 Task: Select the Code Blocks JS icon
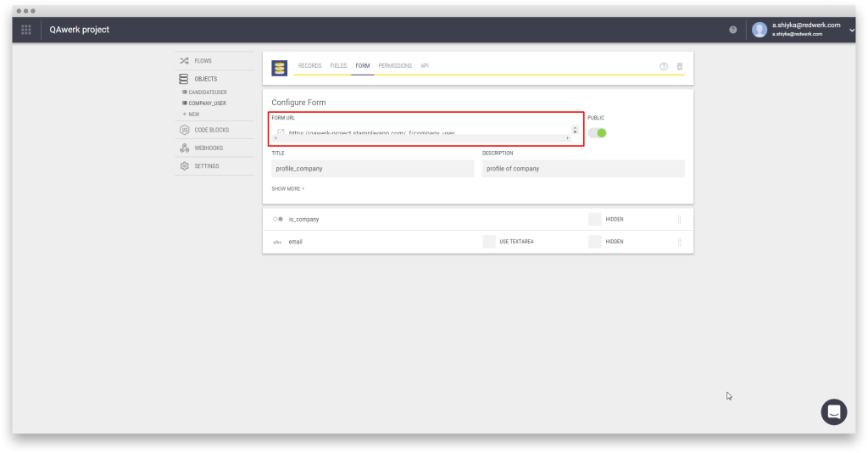[x=184, y=130]
